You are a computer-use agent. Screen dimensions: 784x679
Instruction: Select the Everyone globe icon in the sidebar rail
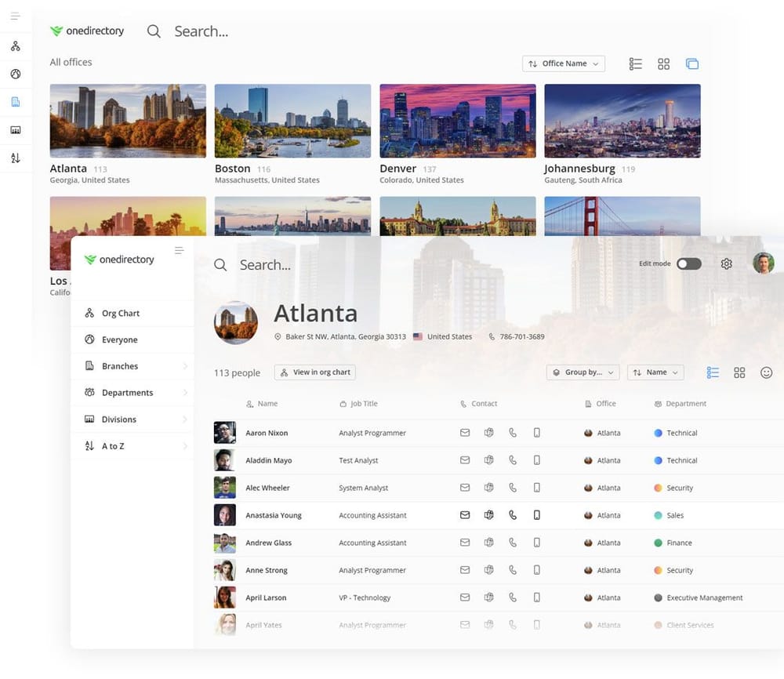click(x=16, y=74)
